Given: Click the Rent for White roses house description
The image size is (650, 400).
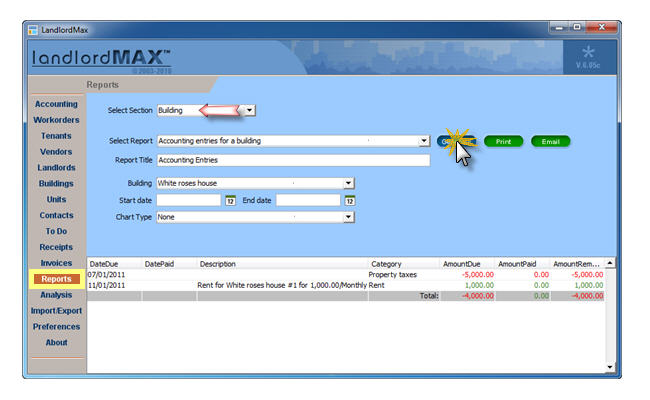Looking at the screenshot, I should (282, 286).
